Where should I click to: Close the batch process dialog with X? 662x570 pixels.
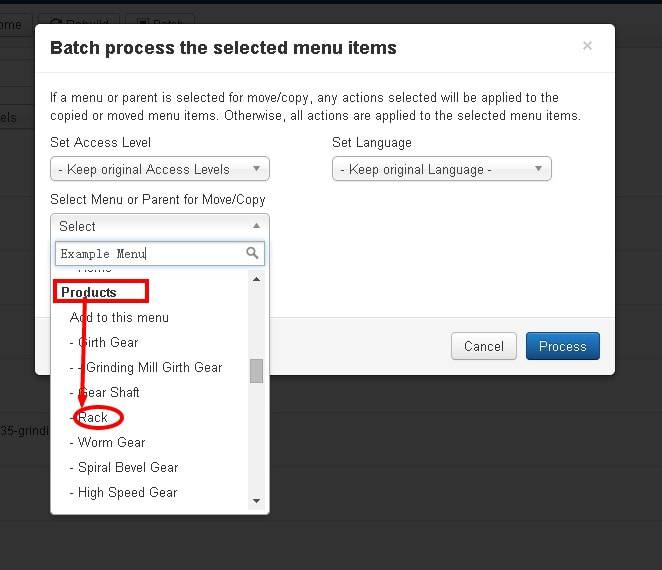587,45
